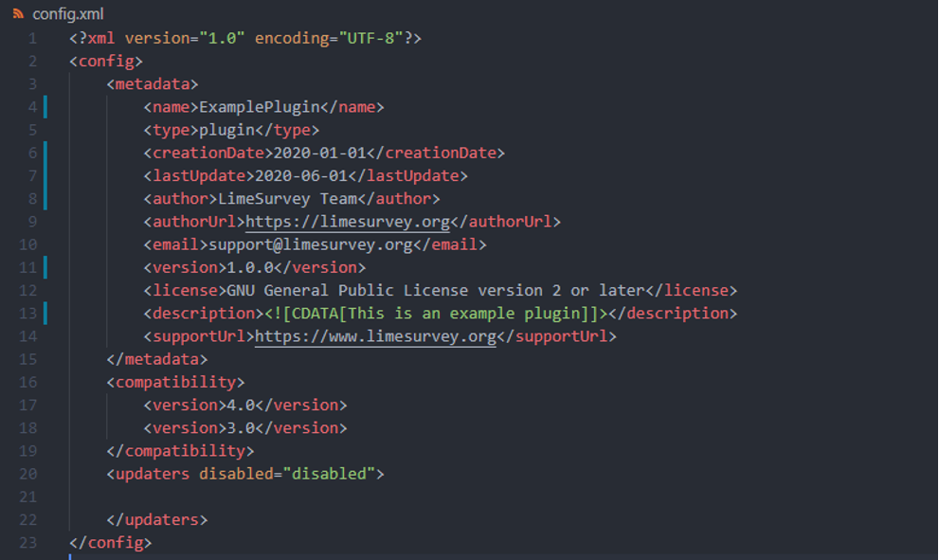Click the modified gutter marker beside line 11
The height and width of the screenshot is (560, 939).
[45, 267]
